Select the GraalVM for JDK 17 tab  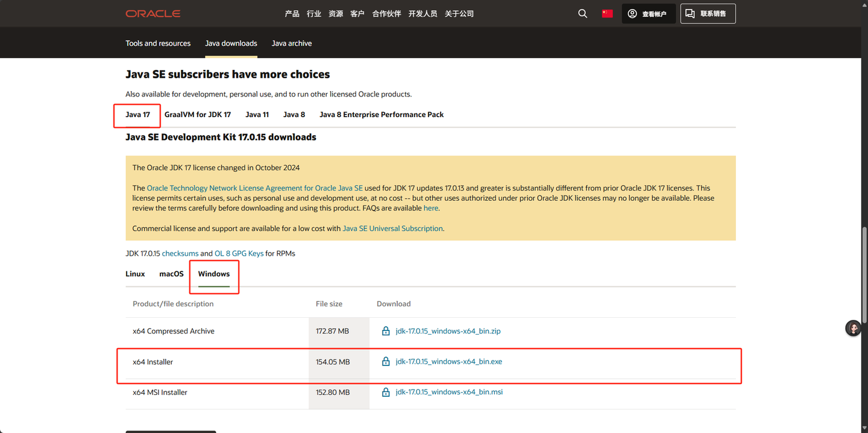point(198,115)
